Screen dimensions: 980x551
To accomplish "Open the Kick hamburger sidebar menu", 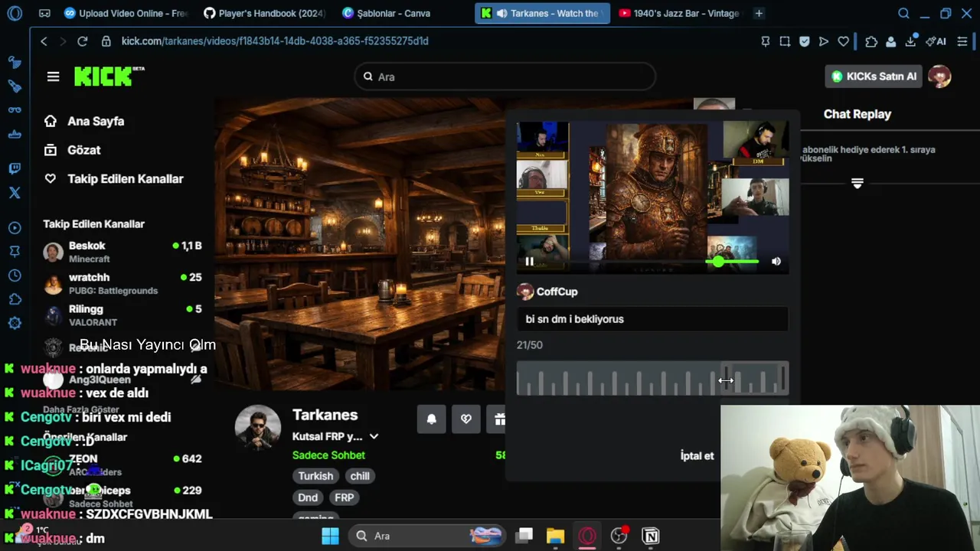I will [x=53, y=77].
